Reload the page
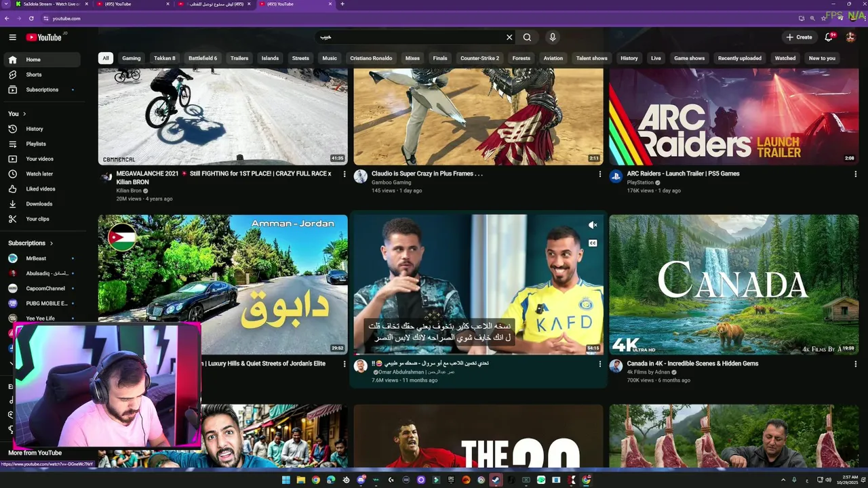Screen dimensions: 868x488 coord(31,18)
